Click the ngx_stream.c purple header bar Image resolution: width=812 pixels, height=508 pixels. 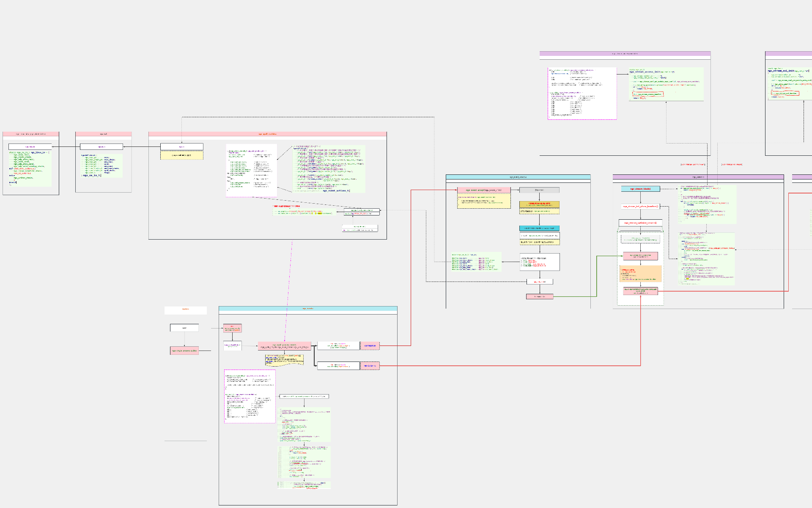coord(698,177)
